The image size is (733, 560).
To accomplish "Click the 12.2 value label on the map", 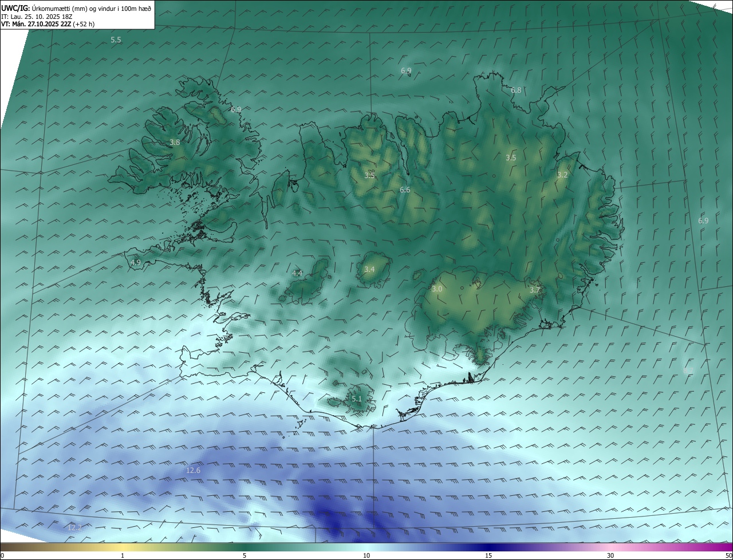I will coord(75,527).
